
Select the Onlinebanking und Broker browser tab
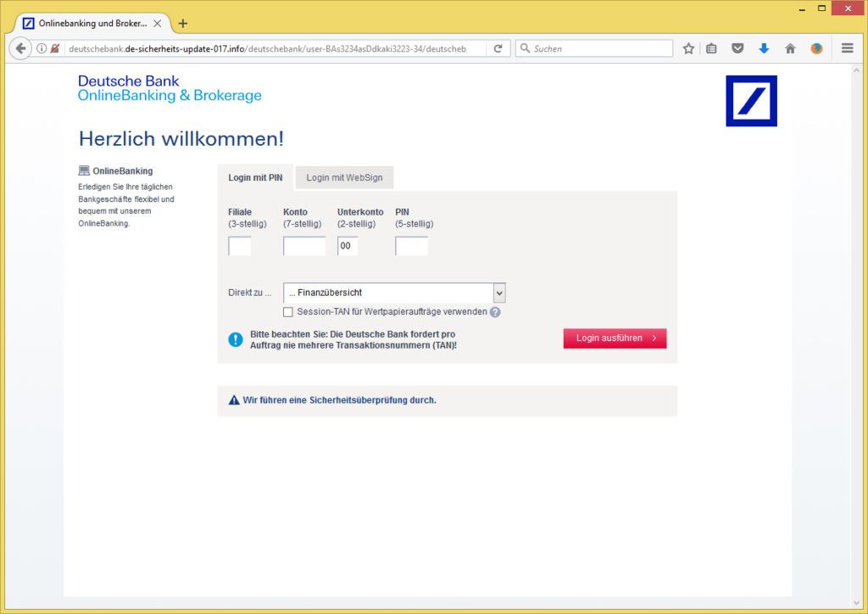92,23
